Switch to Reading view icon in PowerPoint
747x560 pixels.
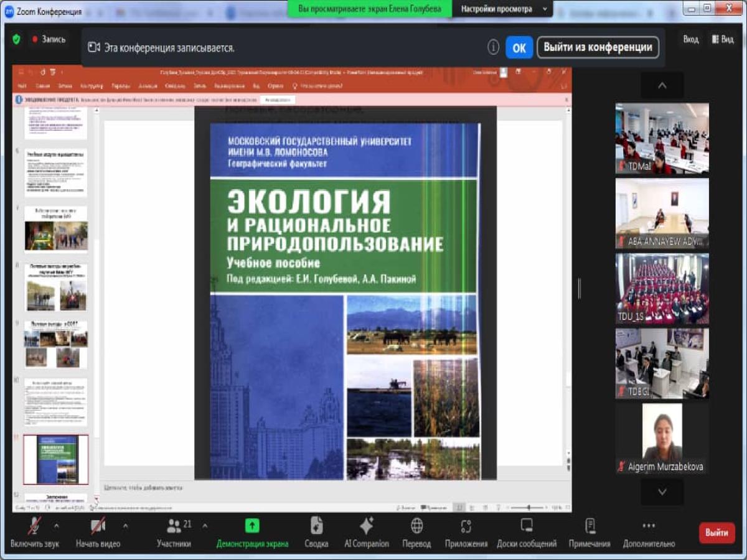pos(484,508)
